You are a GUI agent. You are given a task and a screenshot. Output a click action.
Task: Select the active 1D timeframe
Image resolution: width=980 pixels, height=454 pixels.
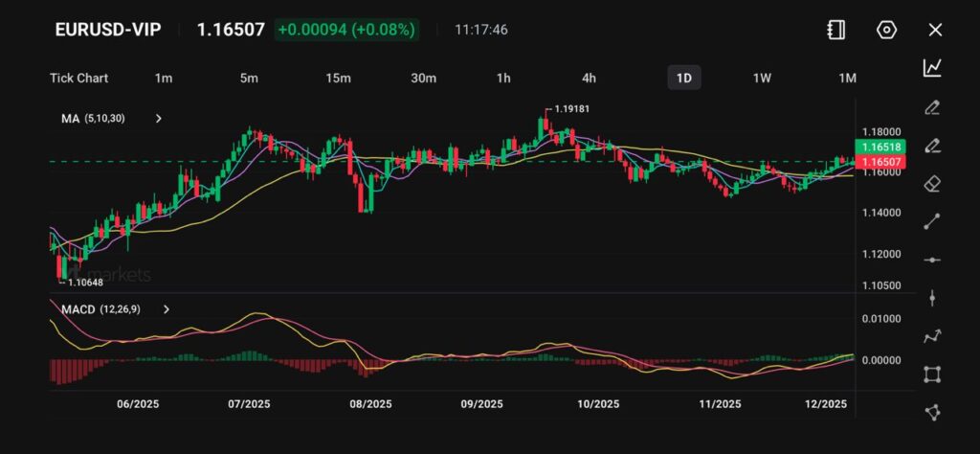click(683, 78)
